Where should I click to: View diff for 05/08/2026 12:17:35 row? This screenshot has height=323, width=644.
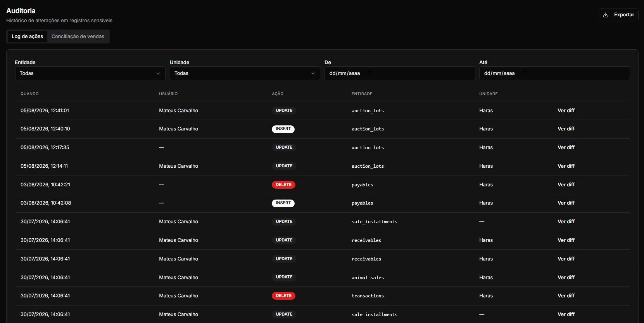(x=566, y=148)
